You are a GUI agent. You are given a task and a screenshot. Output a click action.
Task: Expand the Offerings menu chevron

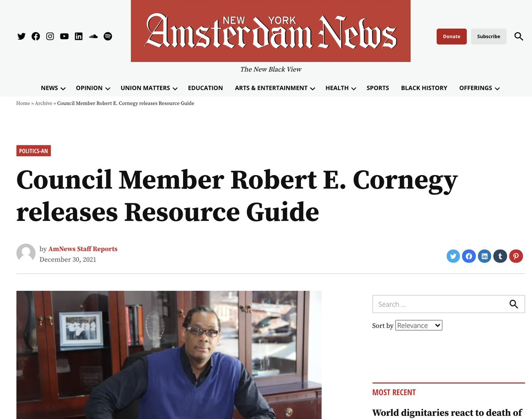[x=497, y=89]
